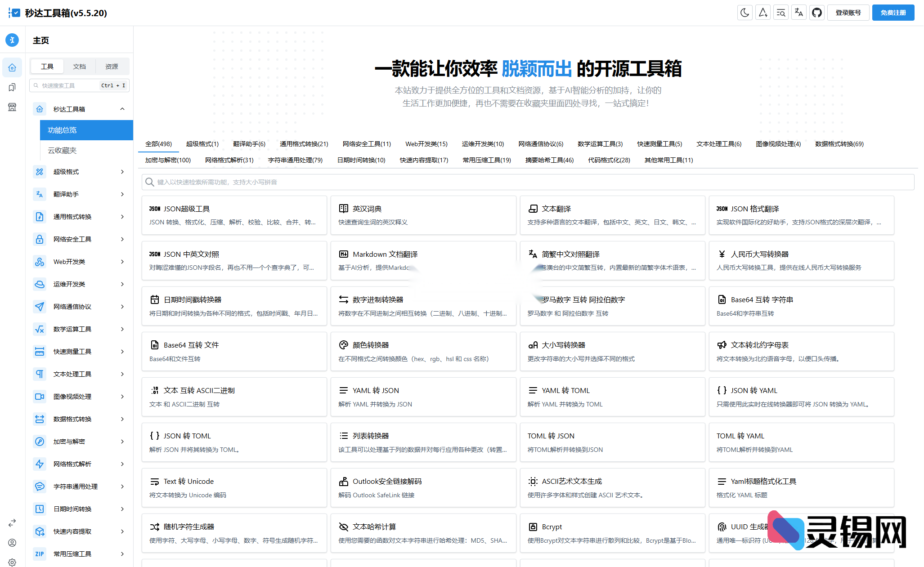Open the bookmarks icon in the left sidebar

coord(12,87)
